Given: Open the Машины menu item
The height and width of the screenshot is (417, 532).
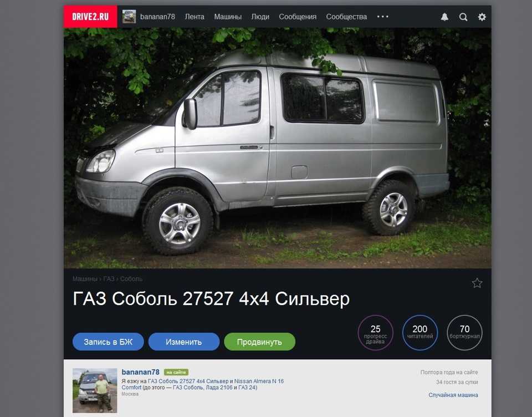Looking at the screenshot, I should coord(228,17).
